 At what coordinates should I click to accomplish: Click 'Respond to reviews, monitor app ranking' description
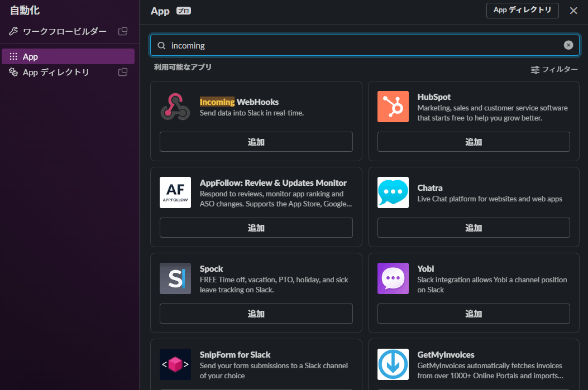coord(276,199)
